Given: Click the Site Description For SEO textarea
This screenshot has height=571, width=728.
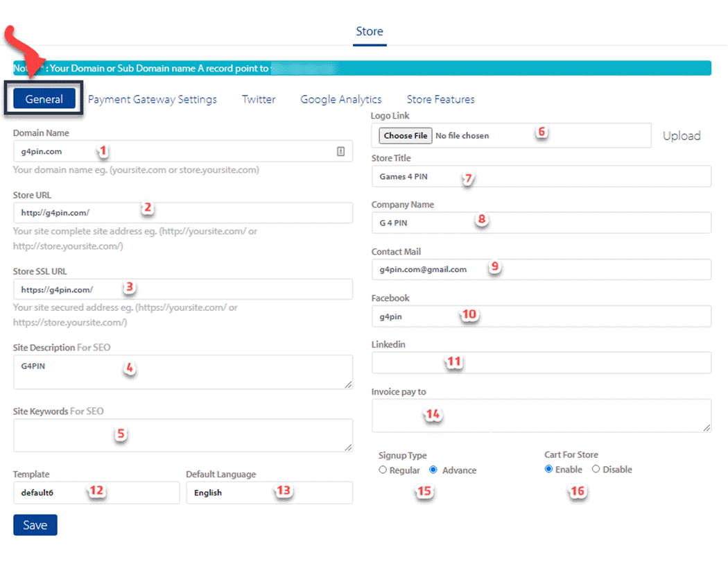Looking at the screenshot, I should tap(183, 372).
